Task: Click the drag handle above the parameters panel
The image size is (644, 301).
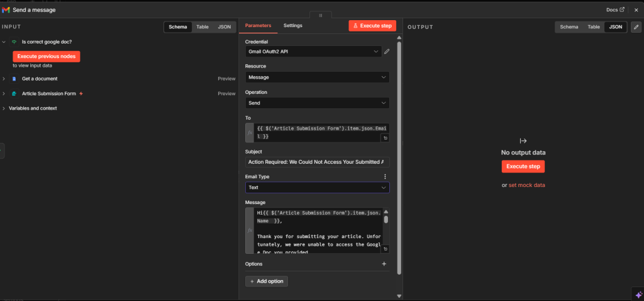Action: click(x=321, y=15)
